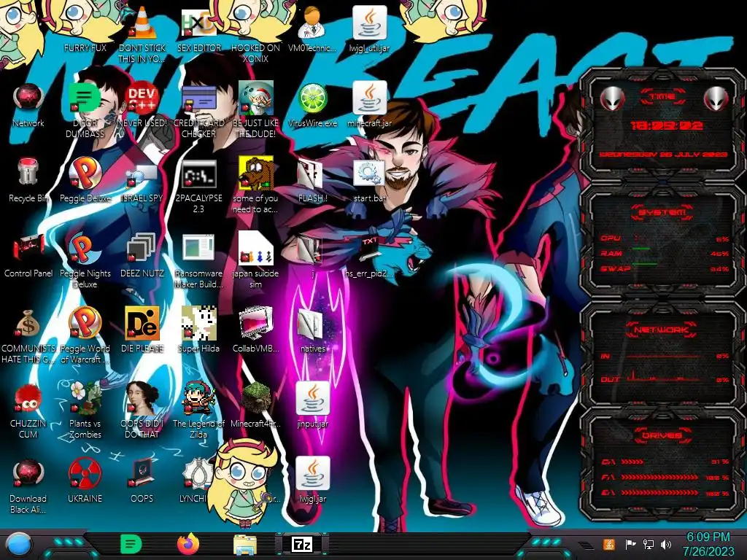This screenshot has height=560, width=747.
Task: Open the 6:09 PM taskbar clock
Action: point(708,544)
